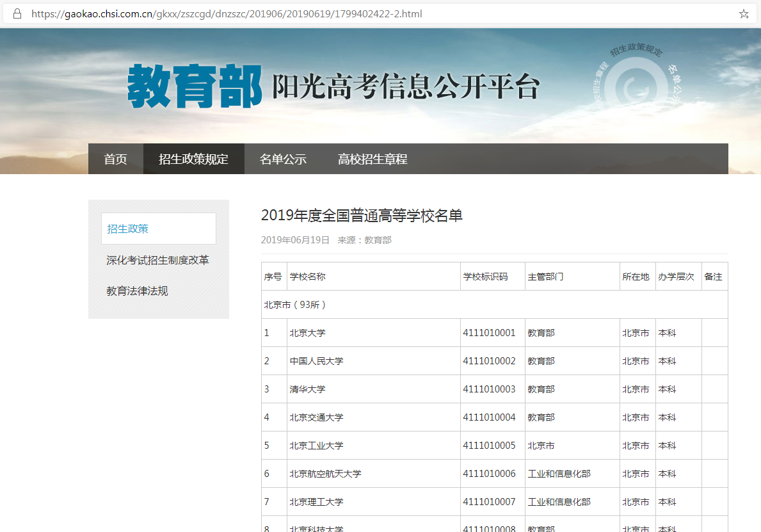Image resolution: width=761 pixels, height=532 pixels.
Task: Click the 阳光高考信息公开平台 banner title
Action: [406, 87]
